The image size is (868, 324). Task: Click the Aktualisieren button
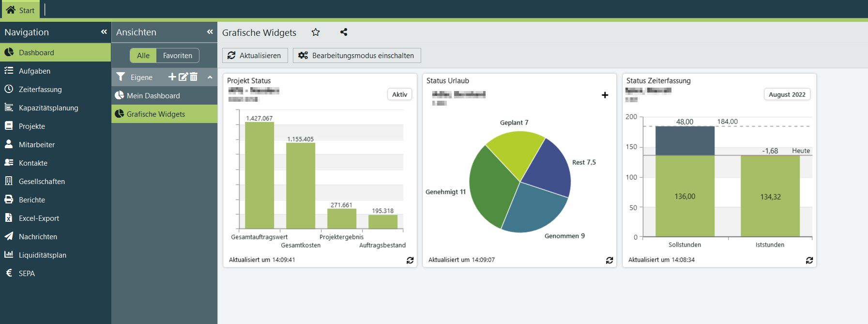[x=255, y=56]
